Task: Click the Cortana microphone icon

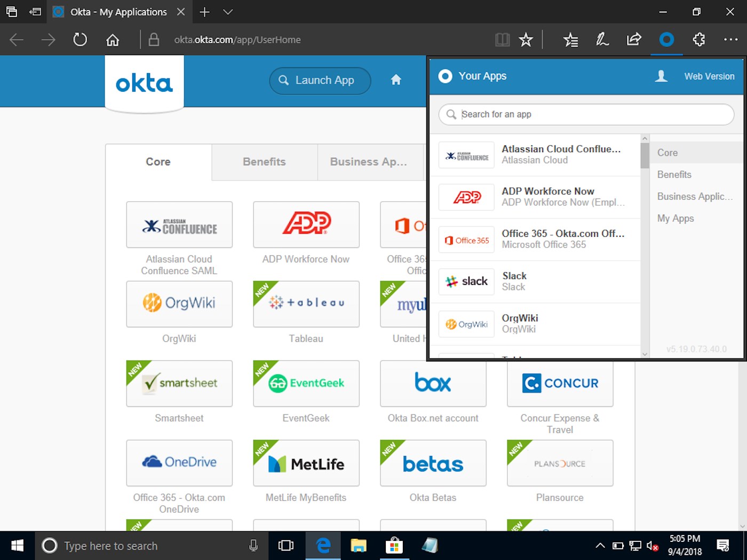Action: click(x=253, y=546)
